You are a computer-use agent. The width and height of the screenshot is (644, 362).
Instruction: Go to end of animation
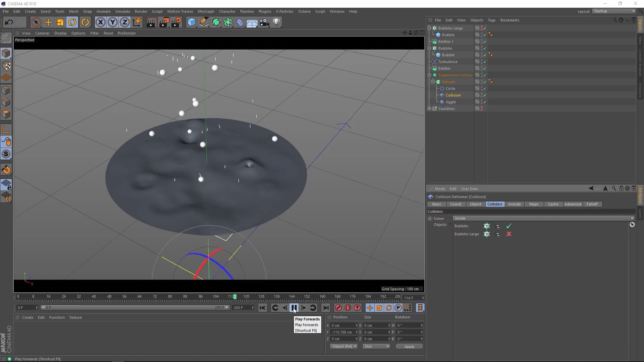[326, 308]
